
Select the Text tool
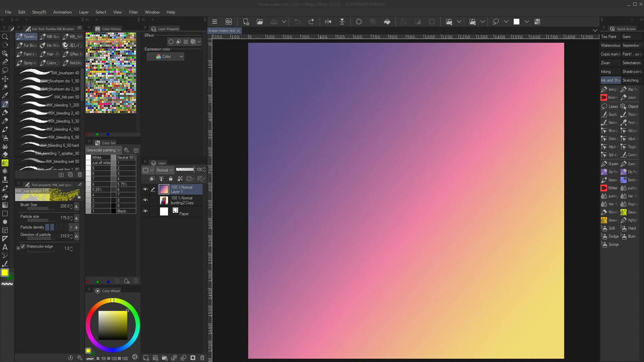5,247
